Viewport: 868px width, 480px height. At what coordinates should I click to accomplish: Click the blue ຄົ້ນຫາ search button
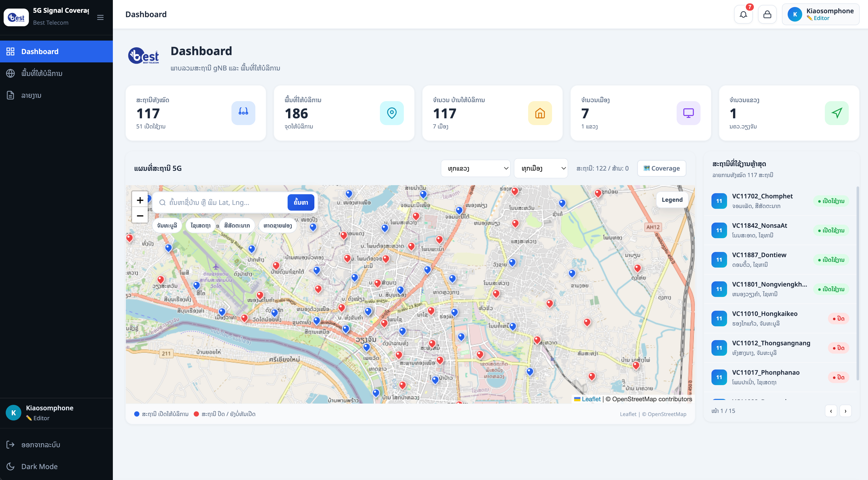tap(301, 203)
